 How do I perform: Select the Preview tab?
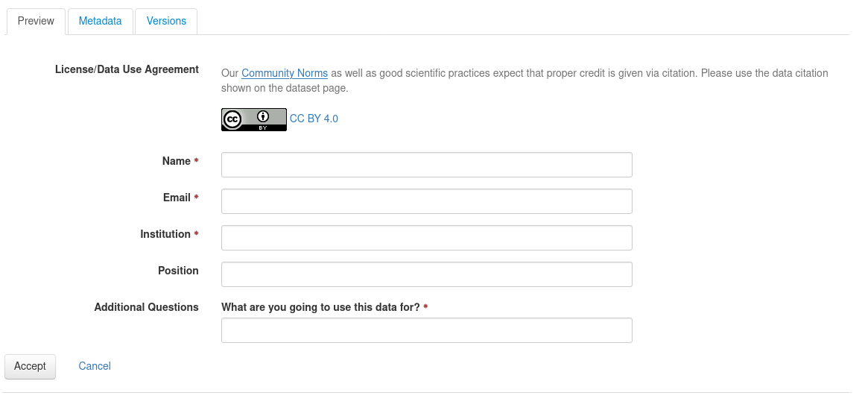[36, 21]
